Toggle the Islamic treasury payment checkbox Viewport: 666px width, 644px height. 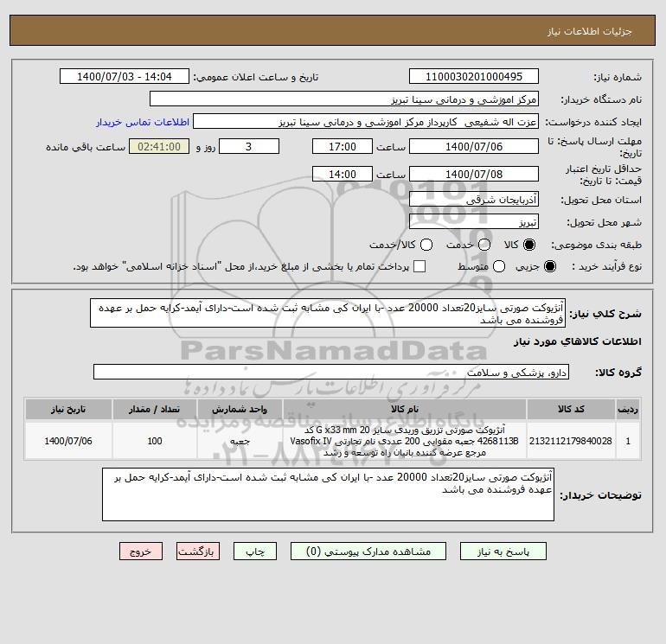tap(419, 266)
